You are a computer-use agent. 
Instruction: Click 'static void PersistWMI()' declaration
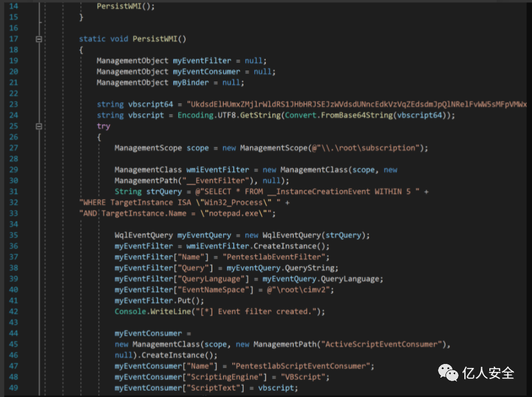click(133, 39)
